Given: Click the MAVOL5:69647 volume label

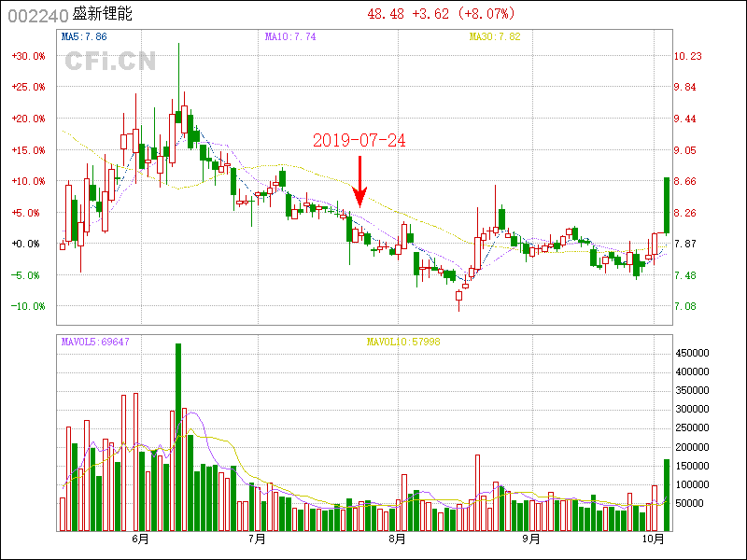Looking at the screenshot, I should point(95,343).
